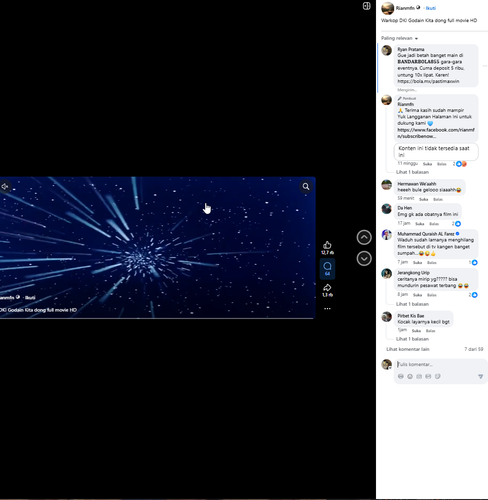Click the 11 minggu timestamp
Viewport: 488px width, 500px height.
(x=407, y=163)
